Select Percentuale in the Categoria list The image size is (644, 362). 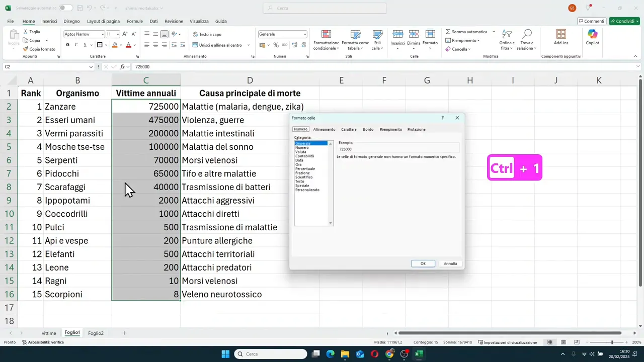(305, 168)
